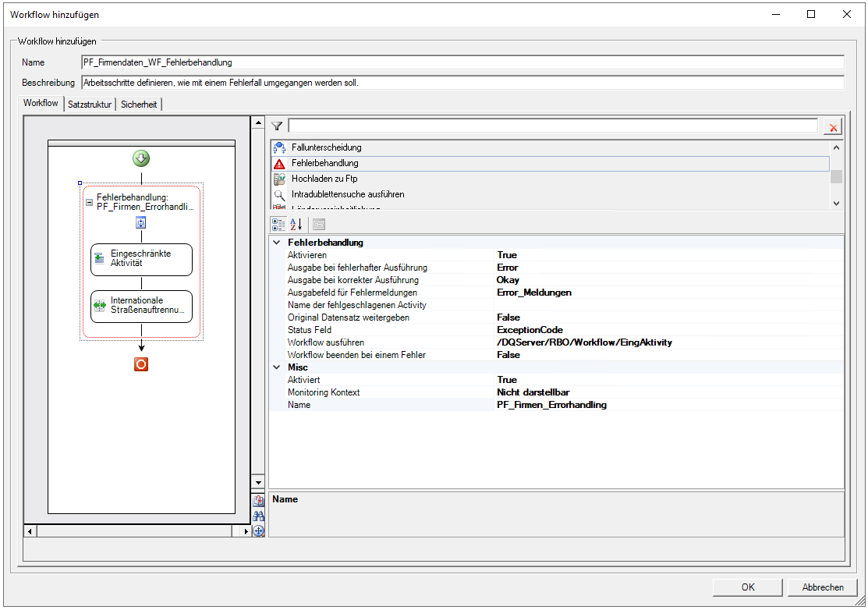Click the red stop node in workflow

pyautogui.click(x=141, y=364)
